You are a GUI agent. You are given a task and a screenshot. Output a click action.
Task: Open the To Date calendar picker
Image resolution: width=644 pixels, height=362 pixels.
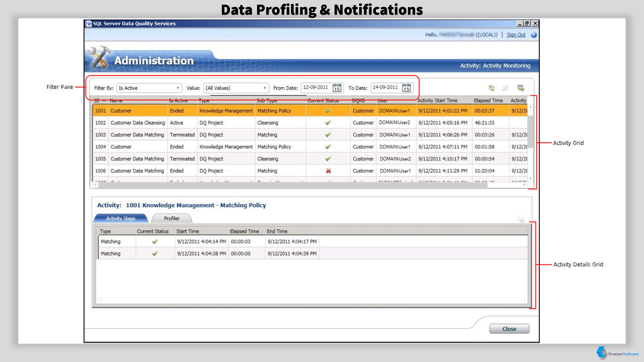[x=407, y=88]
